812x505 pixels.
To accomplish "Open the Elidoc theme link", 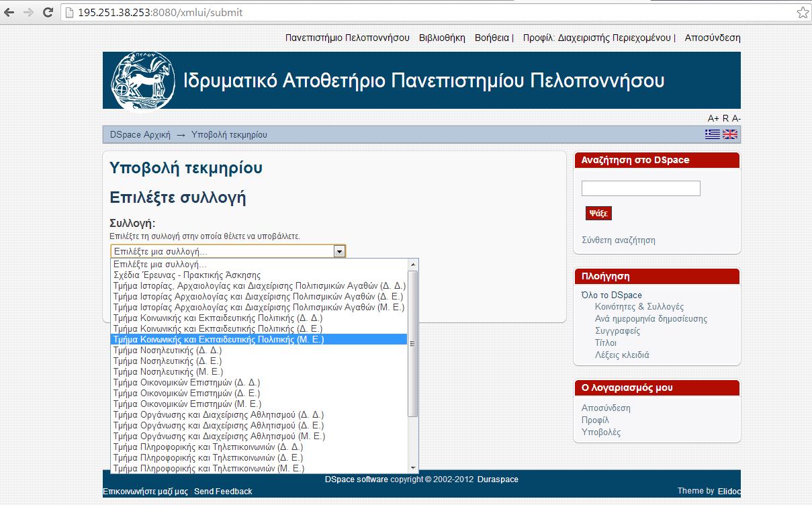I will click(729, 491).
